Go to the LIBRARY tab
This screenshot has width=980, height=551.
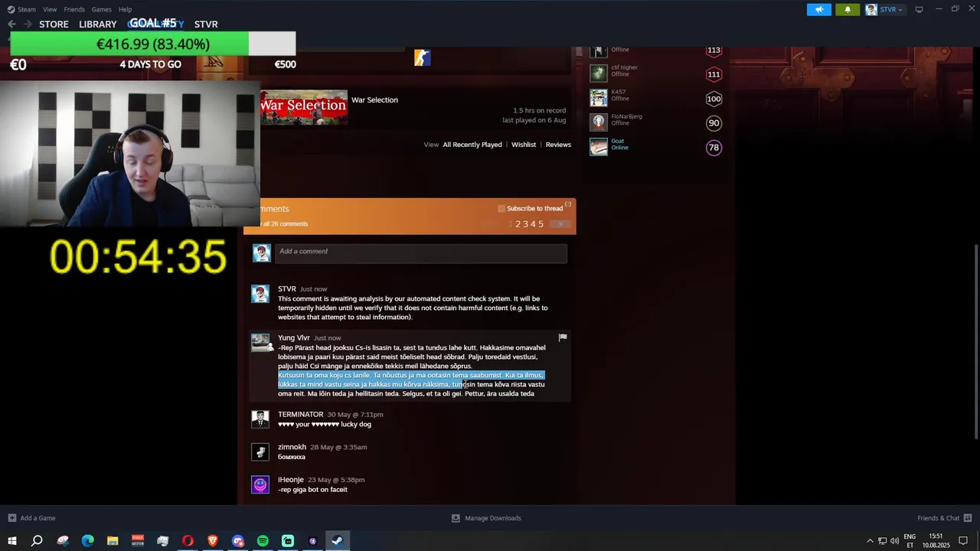[98, 24]
